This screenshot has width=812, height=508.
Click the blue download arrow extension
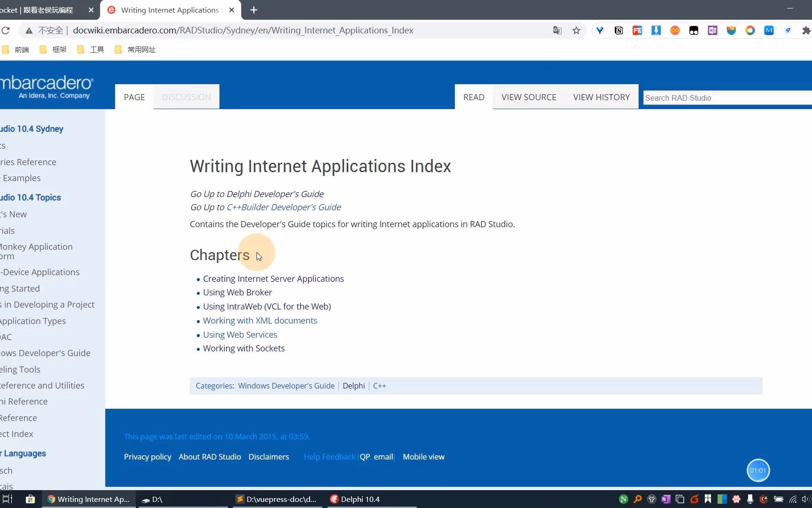[656, 31]
